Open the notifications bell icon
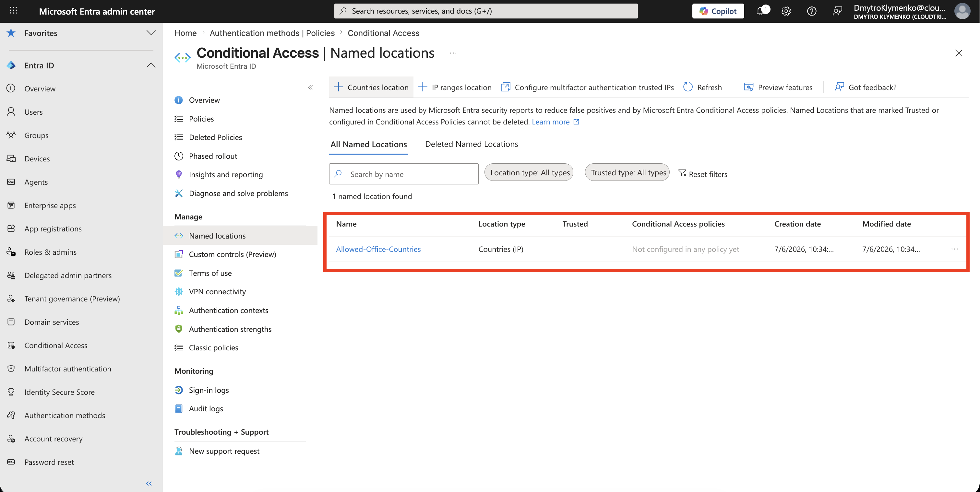This screenshot has height=492, width=980. 762,11
